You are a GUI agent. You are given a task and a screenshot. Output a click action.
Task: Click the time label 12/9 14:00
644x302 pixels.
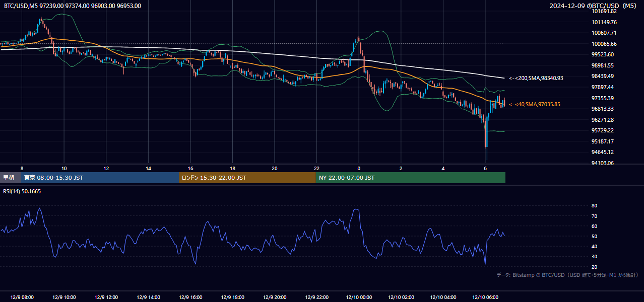[148, 297]
